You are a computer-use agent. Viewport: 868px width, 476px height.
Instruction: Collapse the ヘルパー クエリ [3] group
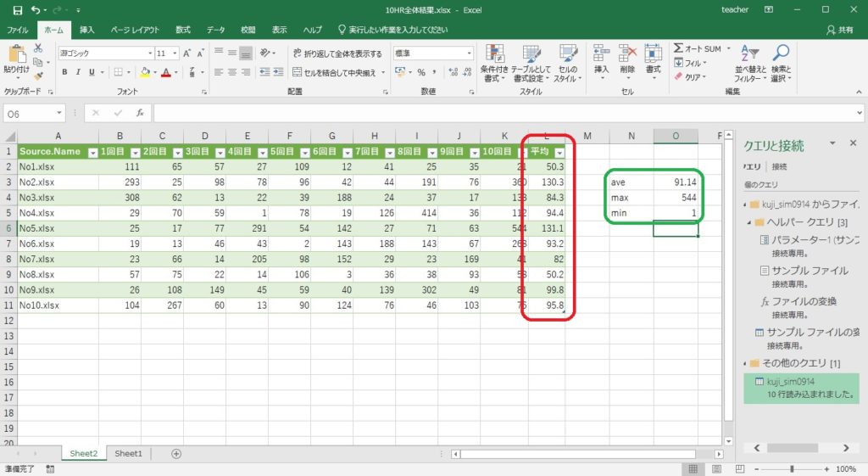(x=748, y=222)
